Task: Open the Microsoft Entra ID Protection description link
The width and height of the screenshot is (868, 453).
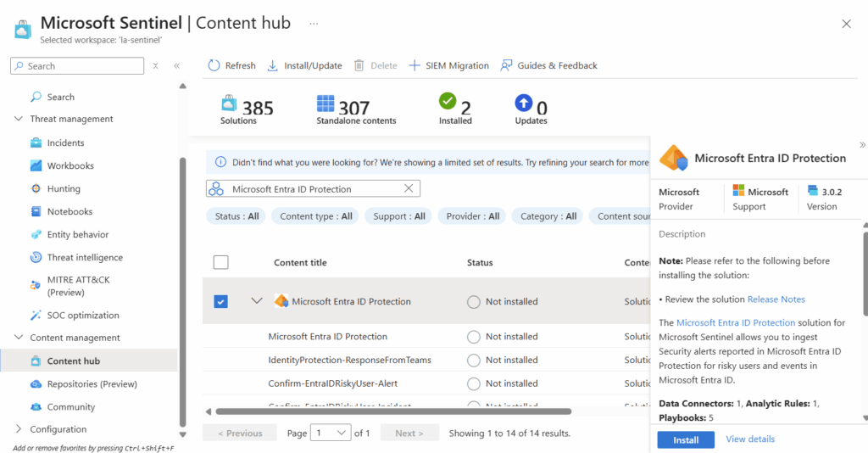Action: pos(736,322)
